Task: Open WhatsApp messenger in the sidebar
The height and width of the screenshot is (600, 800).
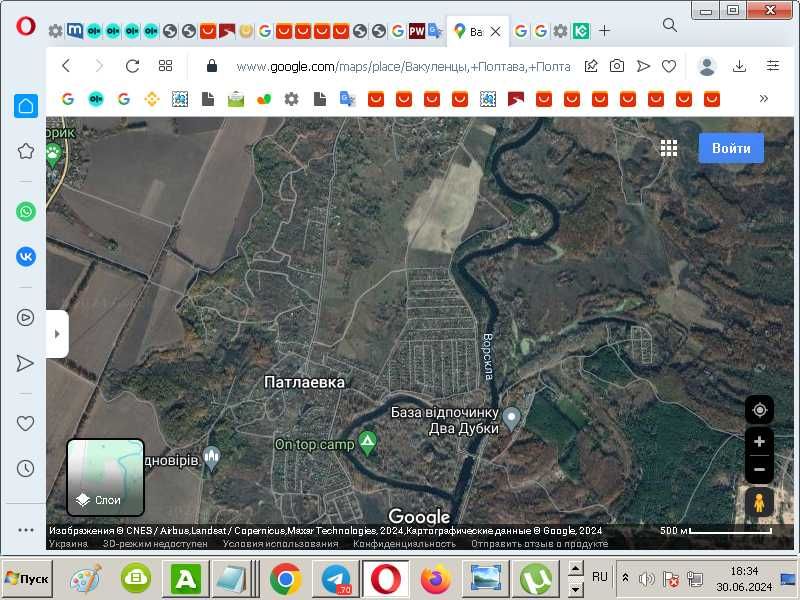Action: click(x=26, y=211)
